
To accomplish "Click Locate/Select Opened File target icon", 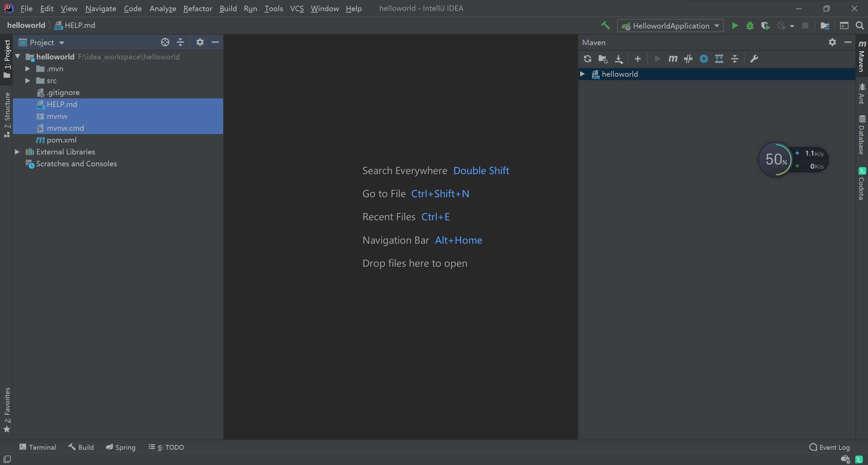I will click(x=165, y=42).
